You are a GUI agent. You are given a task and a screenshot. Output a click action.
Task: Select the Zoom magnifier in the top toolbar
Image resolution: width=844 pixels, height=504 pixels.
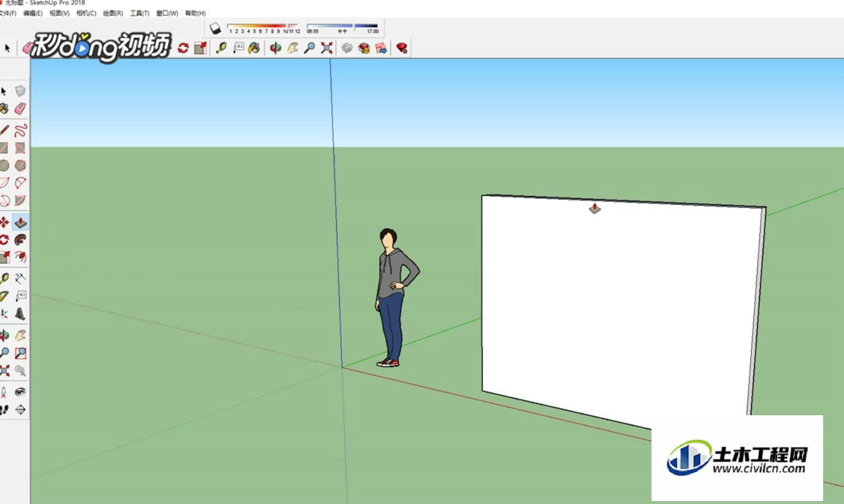(x=309, y=48)
